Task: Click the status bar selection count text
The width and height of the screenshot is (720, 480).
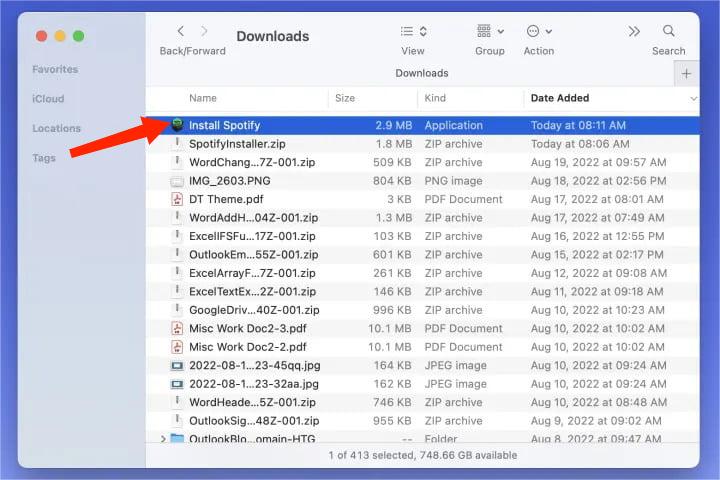Action: 422,455
